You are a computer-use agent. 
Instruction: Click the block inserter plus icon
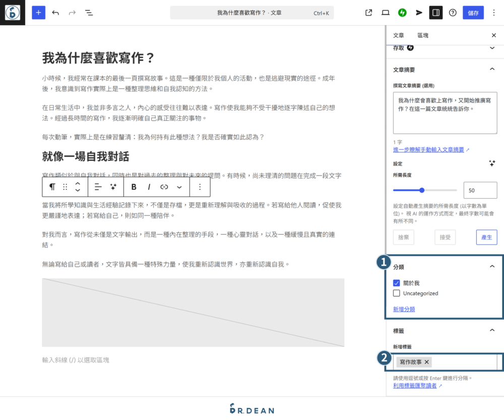pos(38,12)
